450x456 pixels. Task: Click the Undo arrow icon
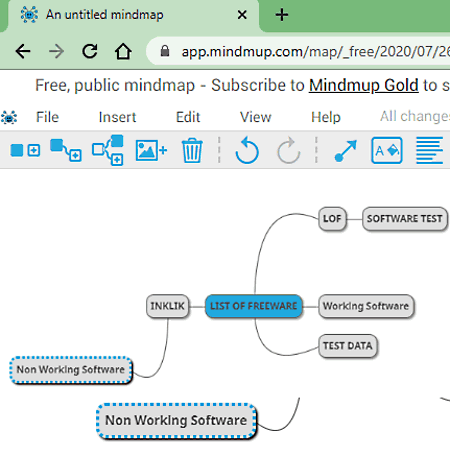(247, 150)
